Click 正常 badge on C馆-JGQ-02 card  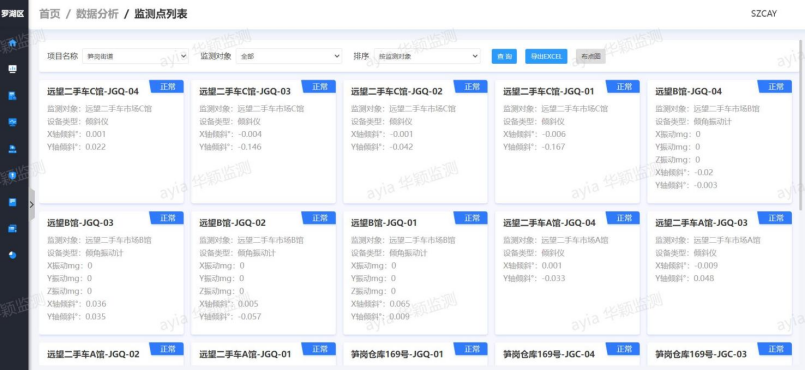(x=471, y=86)
